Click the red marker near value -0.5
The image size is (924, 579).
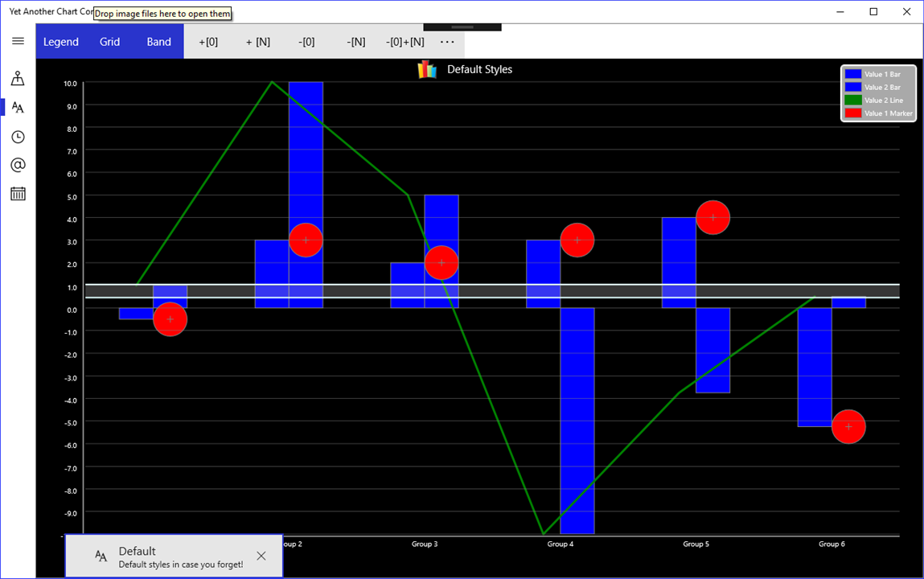click(170, 319)
